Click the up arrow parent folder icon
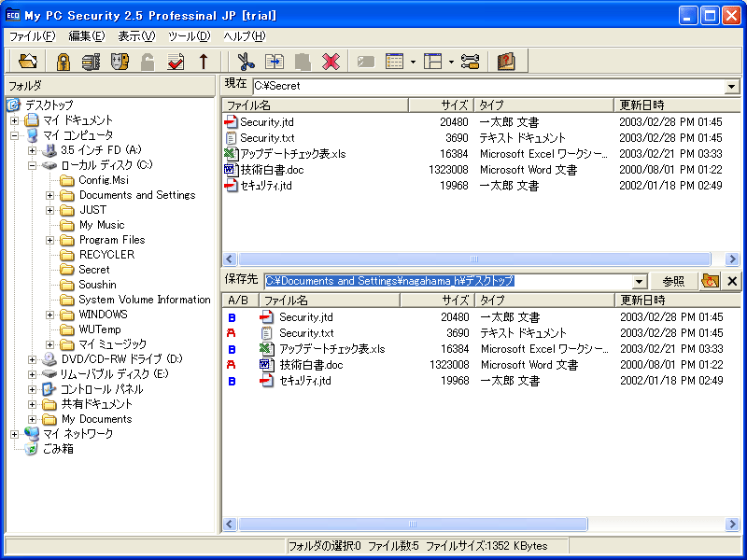This screenshot has height=560, width=747. tap(204, 62)
